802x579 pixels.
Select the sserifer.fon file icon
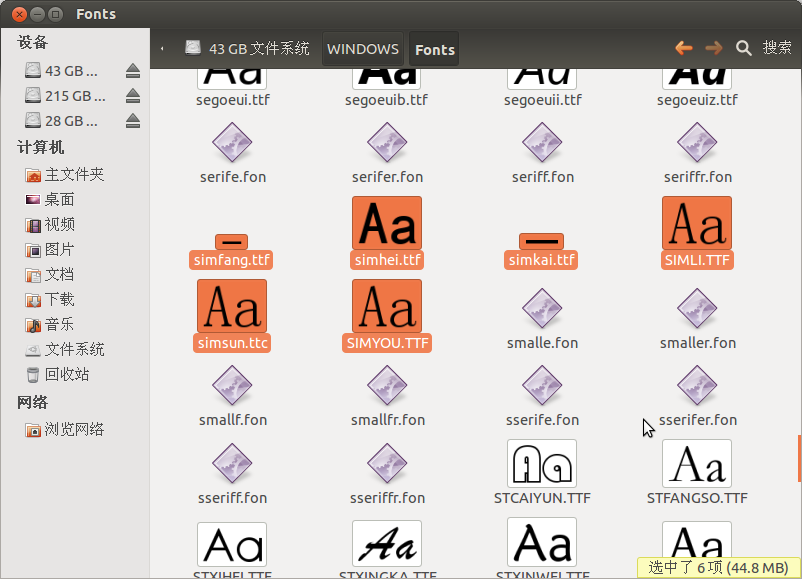(x=697, y=385)
